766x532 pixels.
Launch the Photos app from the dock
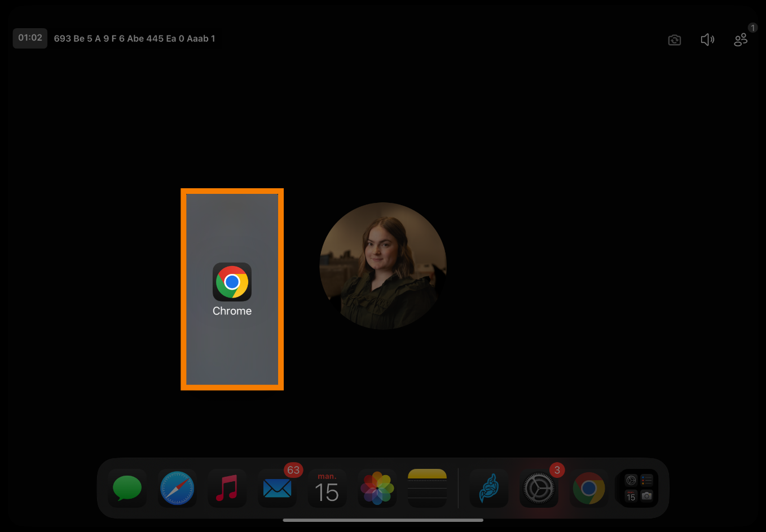(x=377, y=488)
